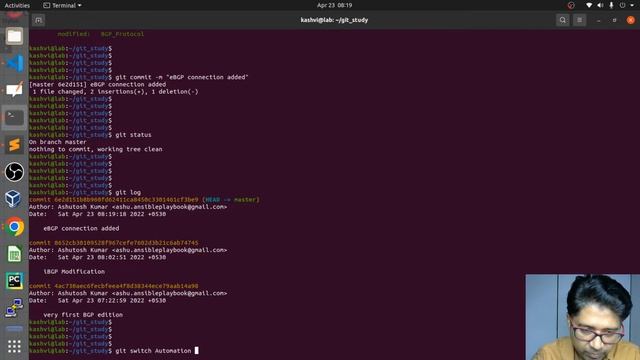This screenshot has height=360, width=640.
Task: Click the 'eBGP connection added' commit message
Action: point(81,228)
